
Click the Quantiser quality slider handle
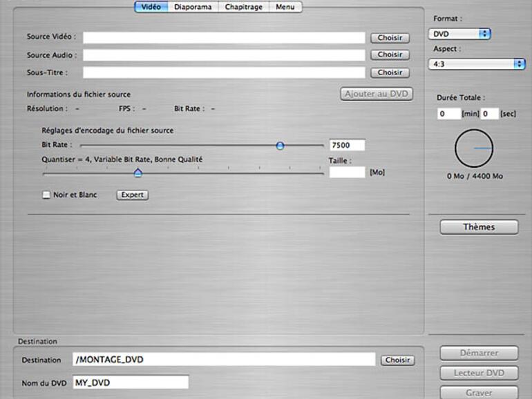tap(137, 173)
